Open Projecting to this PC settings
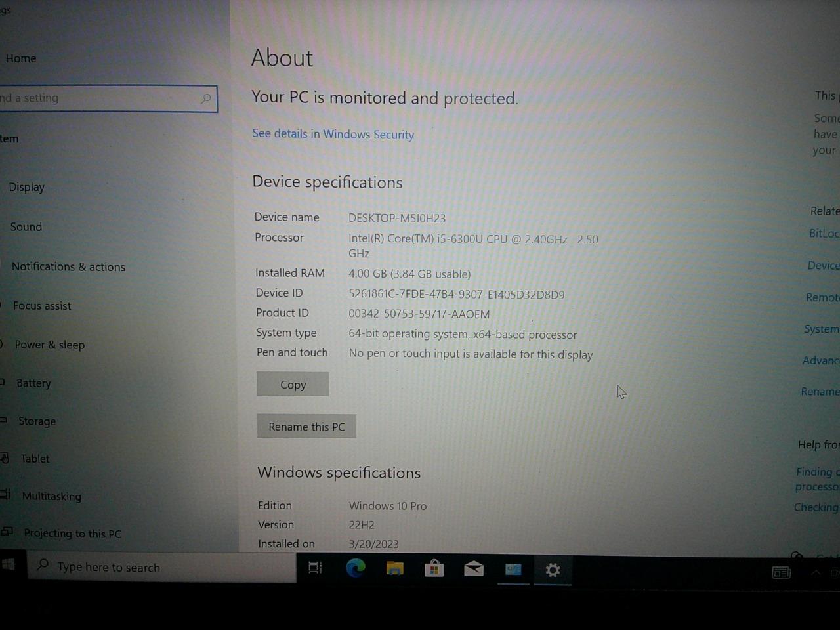The image size is (840, 630). (72, 534)
